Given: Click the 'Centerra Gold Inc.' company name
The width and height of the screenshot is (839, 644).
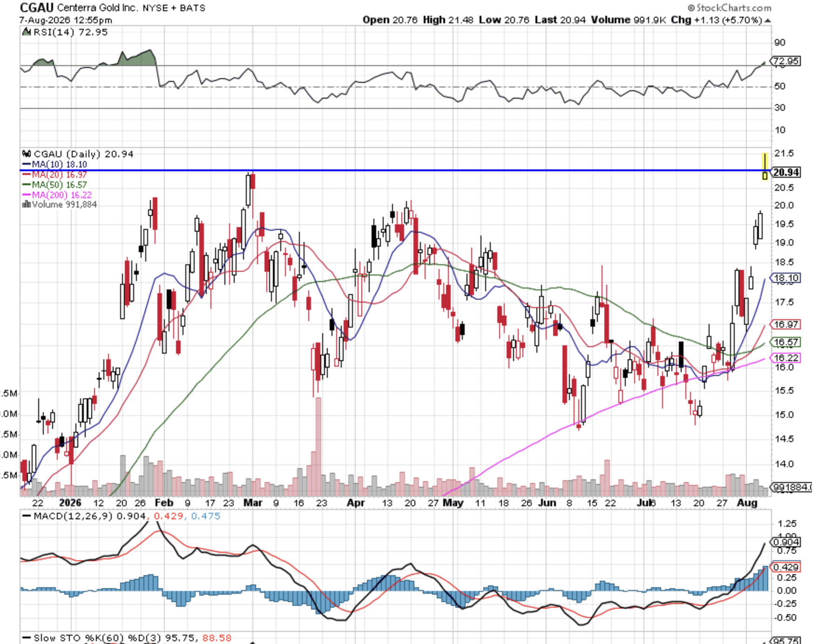Looking at the screenshot, I should coord(97,7).
